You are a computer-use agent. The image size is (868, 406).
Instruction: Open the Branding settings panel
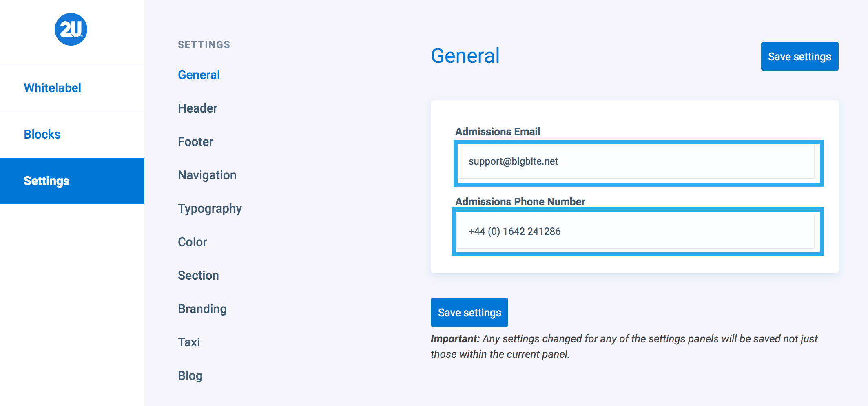[x=202, y=309]
